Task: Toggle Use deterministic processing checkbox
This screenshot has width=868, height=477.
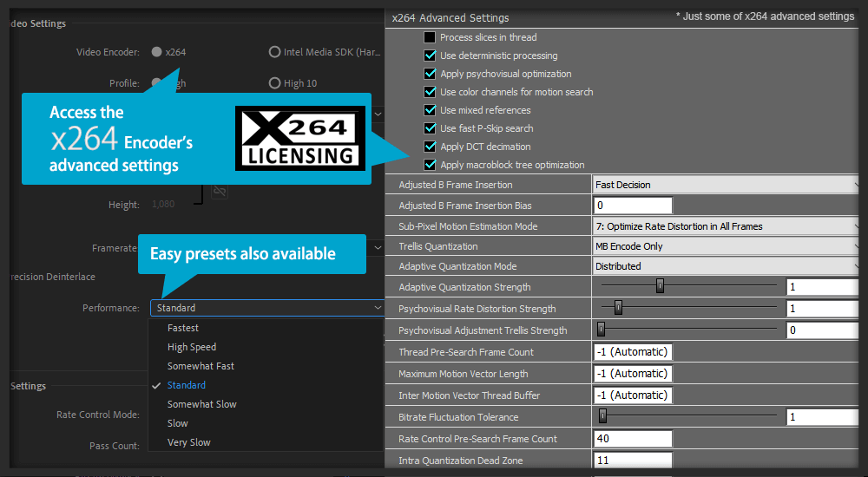Action: coord(430,56)
